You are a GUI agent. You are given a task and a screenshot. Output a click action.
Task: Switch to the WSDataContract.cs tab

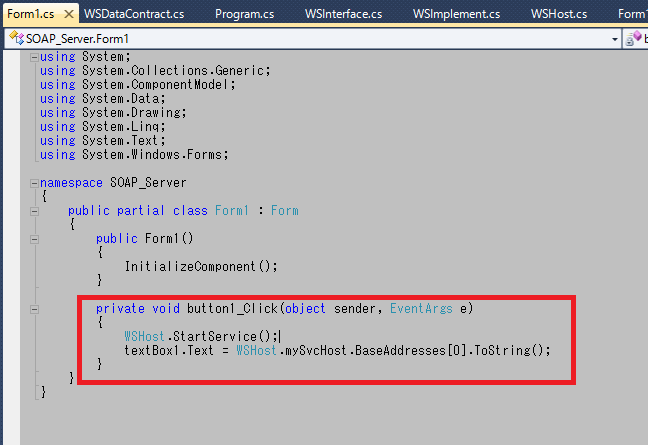pos(134,14)
